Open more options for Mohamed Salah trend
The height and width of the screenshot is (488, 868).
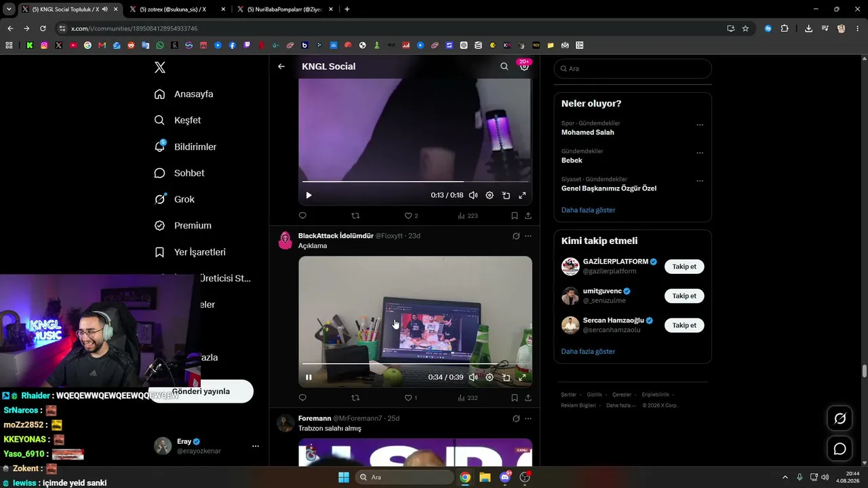[700, 125]
